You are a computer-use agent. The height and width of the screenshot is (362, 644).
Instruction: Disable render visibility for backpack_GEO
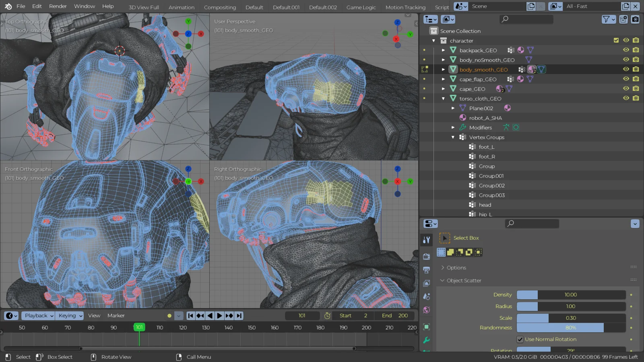pyautogui.click(x=636, y=50)
